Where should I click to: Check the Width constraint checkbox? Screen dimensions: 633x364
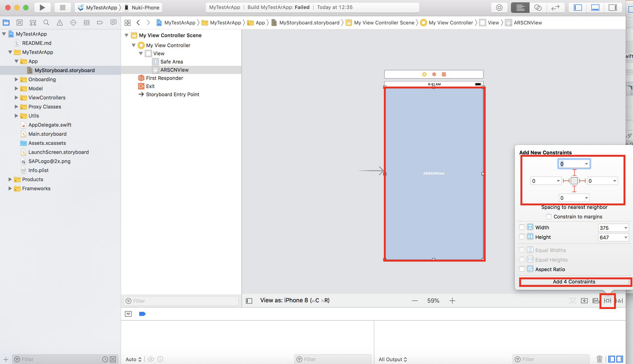click(522, 227)
